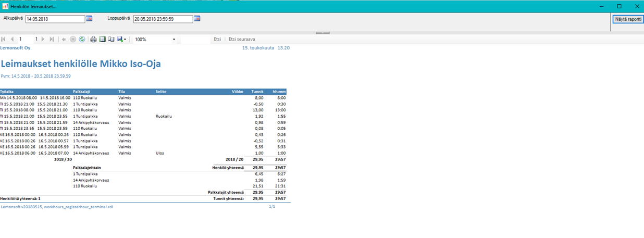Open the Alkupäivä calendar picker
The image size is (644, 238).
coord(89,19)
